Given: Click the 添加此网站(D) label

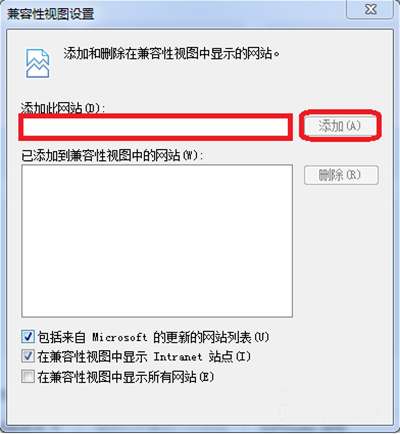Looking at the screenshot, I should click(63, 108).
